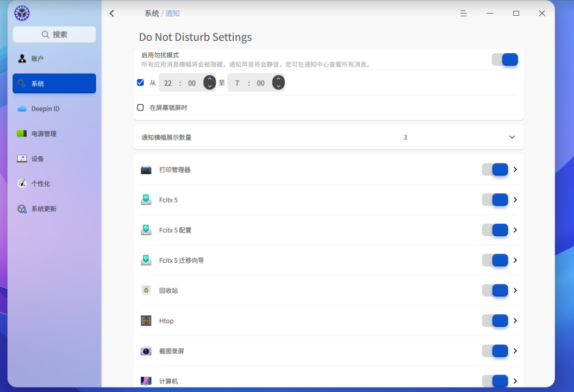Open the title bar hamburger menu
This screenshot has height=392, width=574.
click(464, 14)
